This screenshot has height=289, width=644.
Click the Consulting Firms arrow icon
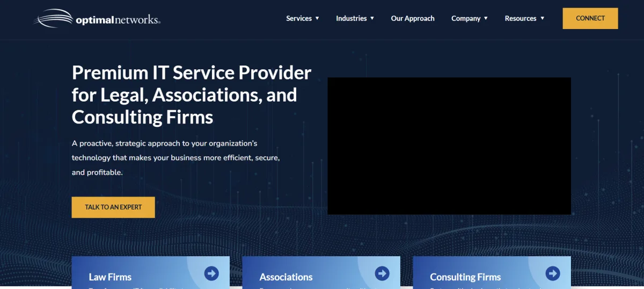coord(553,273)
